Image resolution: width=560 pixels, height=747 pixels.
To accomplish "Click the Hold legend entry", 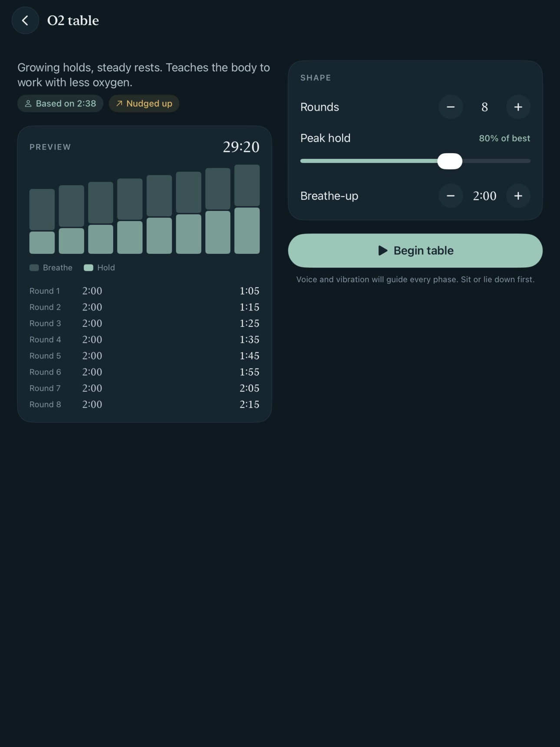I will pyautogui.click(x=99, y=268).
